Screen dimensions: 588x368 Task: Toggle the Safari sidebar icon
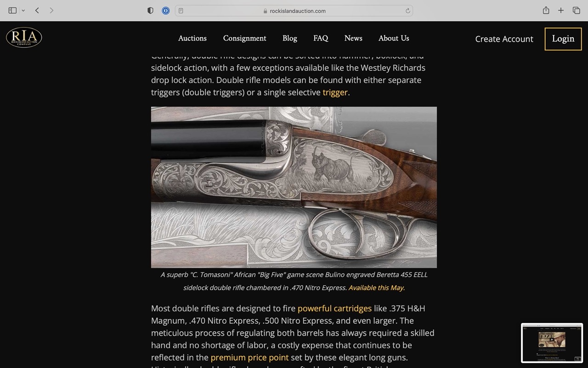[x=12, y=11]
